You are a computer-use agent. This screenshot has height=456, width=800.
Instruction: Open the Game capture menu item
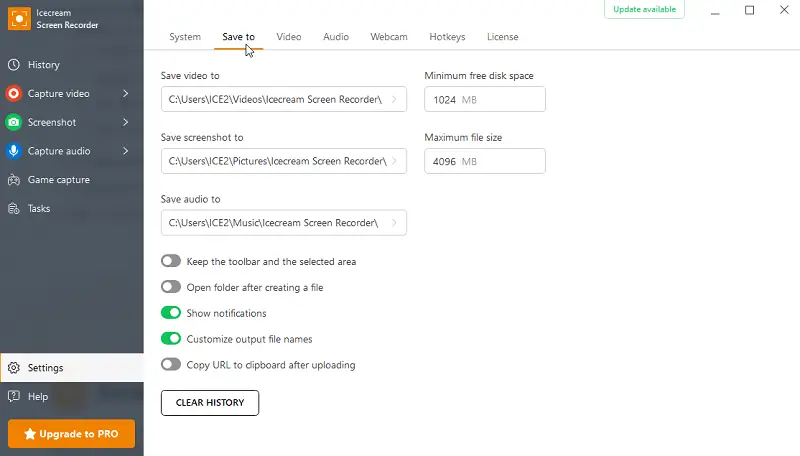pyautogui.click(x=59, y=180)
